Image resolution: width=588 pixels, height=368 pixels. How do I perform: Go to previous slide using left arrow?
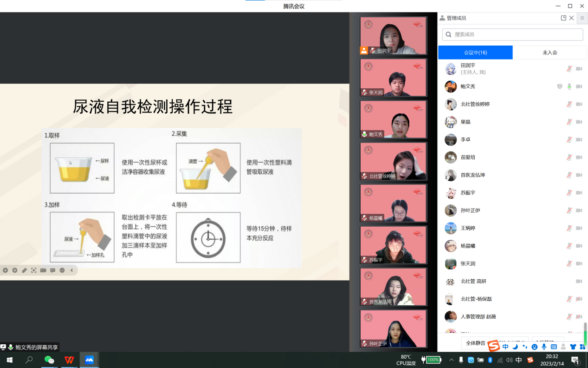tap(5, 270)
